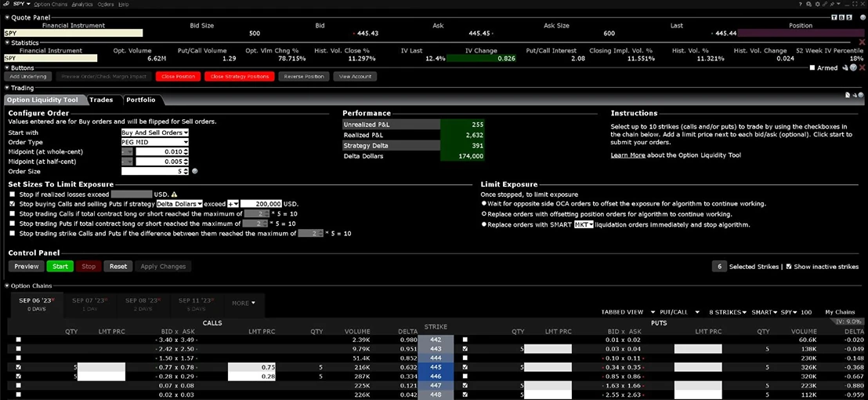Screen dimensions: 868x400
Task: Open the Help menu
Action: coord(124,4)
